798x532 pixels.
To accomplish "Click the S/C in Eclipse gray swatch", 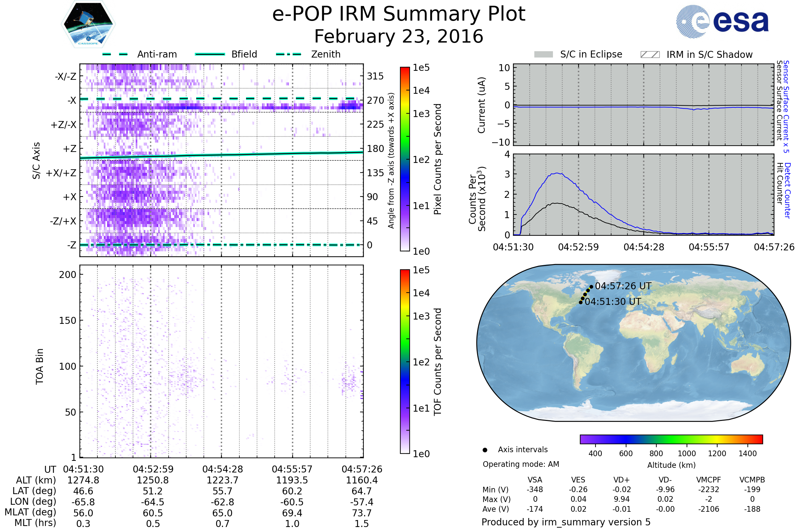I will click(x=543, y=55).
